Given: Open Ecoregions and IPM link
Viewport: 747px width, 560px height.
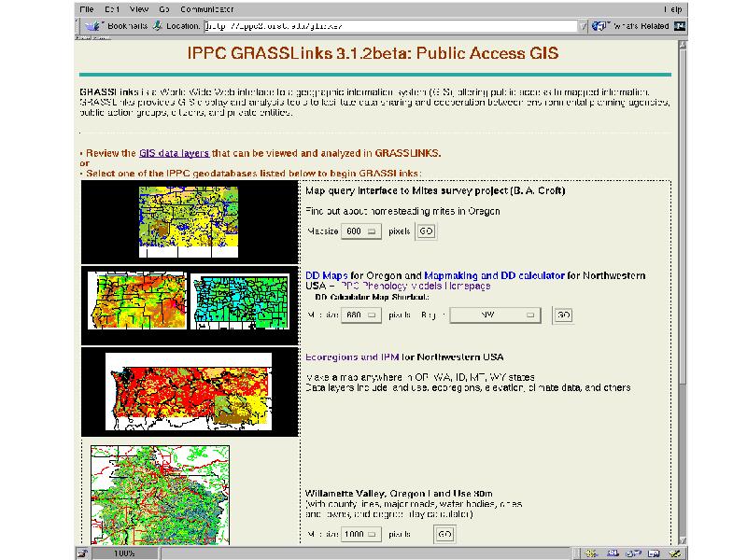Looking at the screenshot, I should [352, 357].
